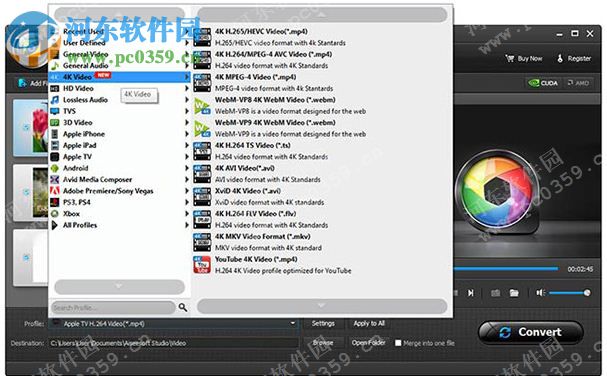Click the 4K MPEG-4 Video format icon

202,83
